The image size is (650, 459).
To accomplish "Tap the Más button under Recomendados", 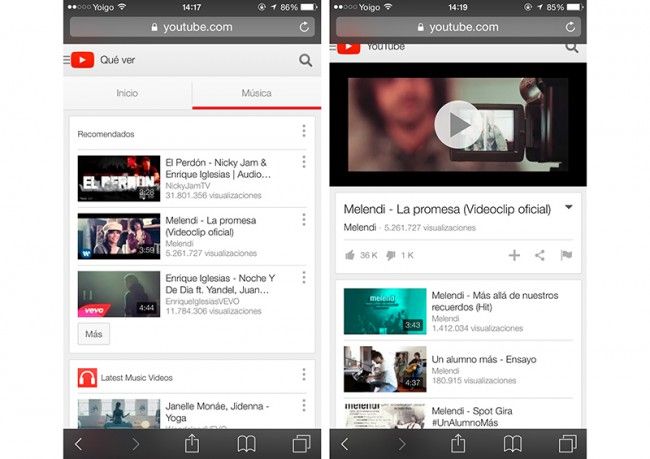I will (94, 334).
